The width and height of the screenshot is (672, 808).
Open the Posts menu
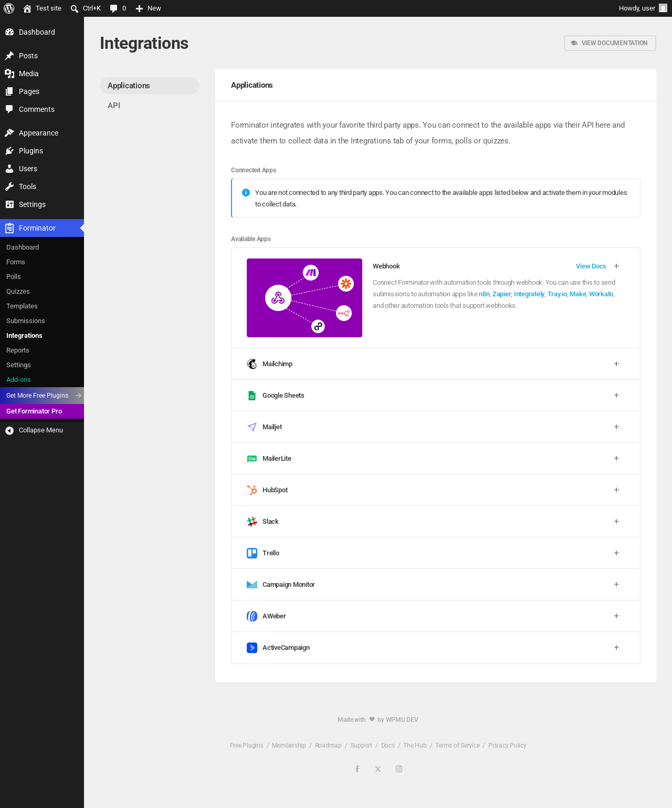(x=42, y=56)
